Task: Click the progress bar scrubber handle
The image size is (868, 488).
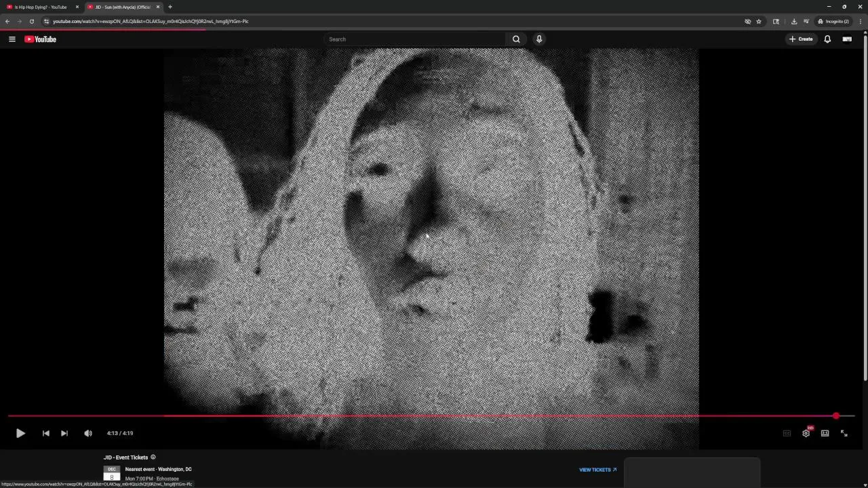Action: click(836, 416)
